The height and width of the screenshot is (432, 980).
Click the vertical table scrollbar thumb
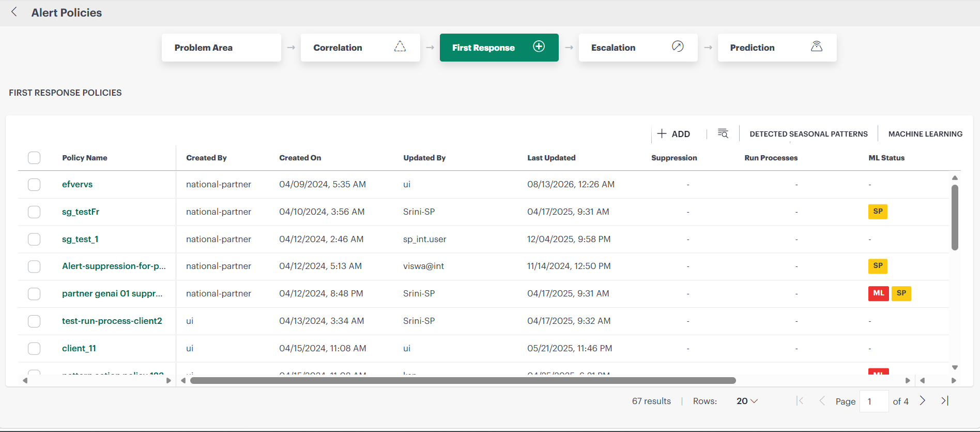(955, 217)
